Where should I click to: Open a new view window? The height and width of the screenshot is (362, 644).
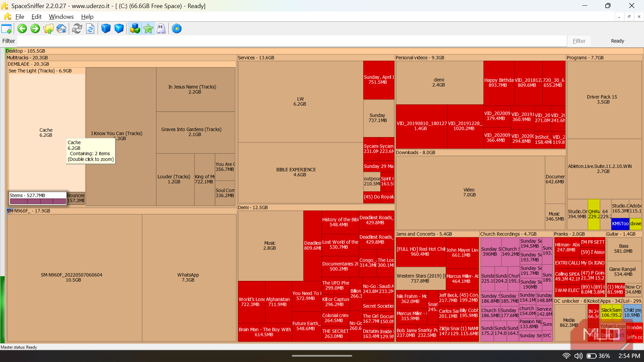point(6,29)
